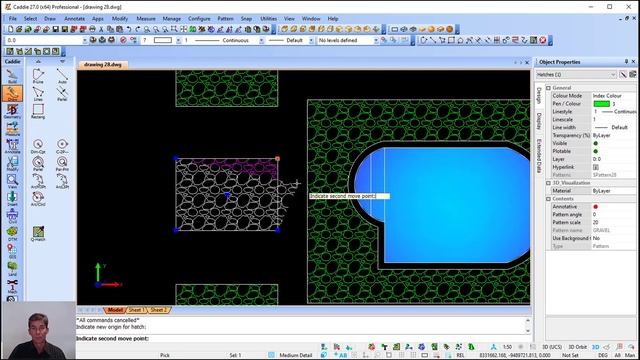
Task: Switch to the Sheet 2 tab
Action: (158, 310)
